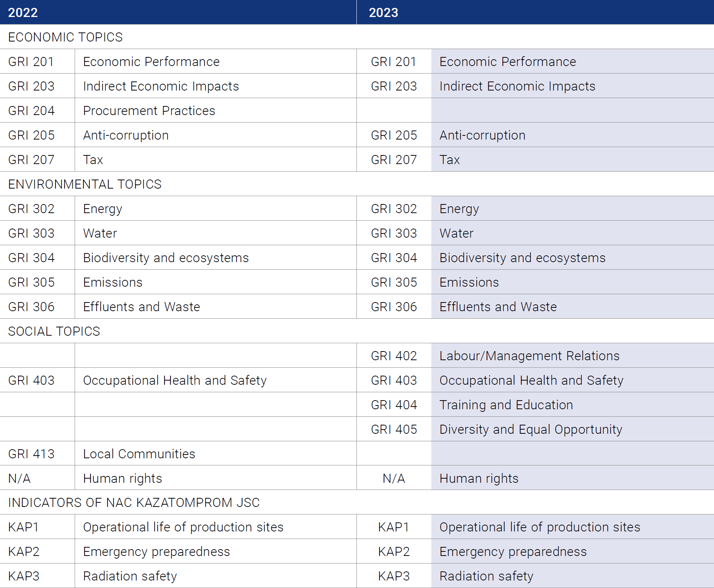
Task: Click KAP1 in the 2022 column
Action: pos(23,527)
